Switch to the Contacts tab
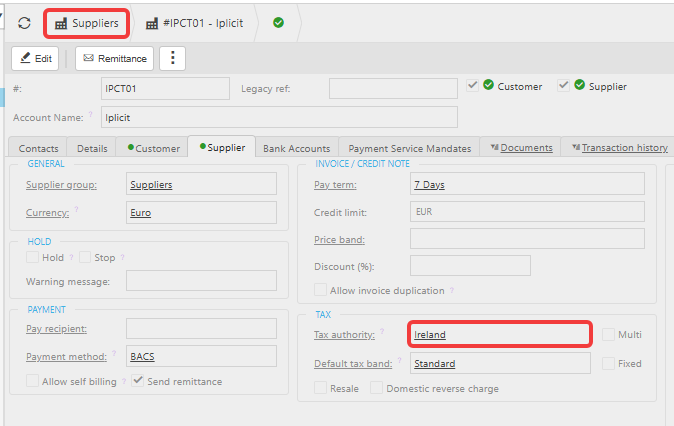Screen dimensions: 674x426 (x=38, y=148)
